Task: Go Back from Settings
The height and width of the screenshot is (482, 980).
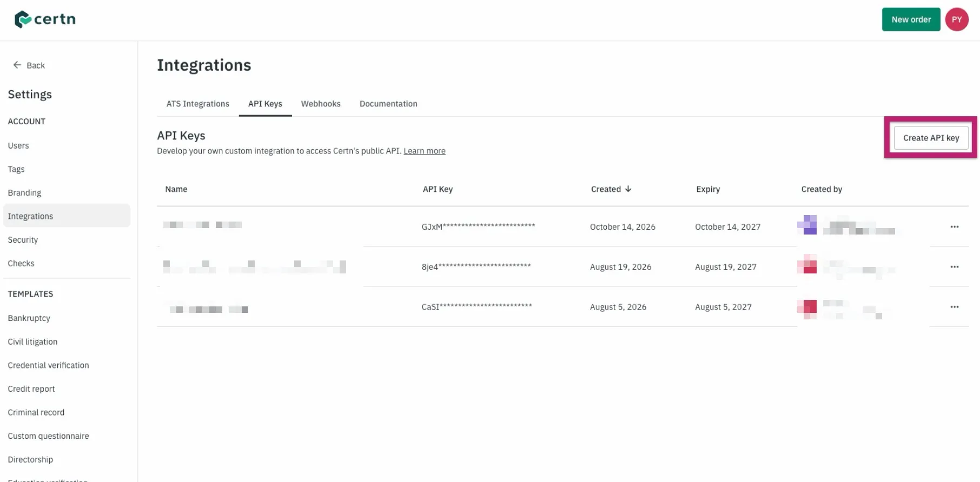Action: (x=29, y=65)
